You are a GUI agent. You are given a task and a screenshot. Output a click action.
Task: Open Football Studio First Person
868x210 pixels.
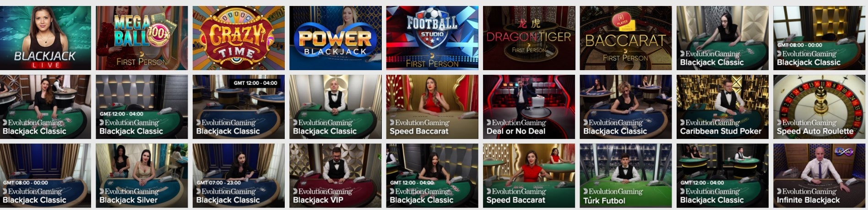click(x=432, y=38)
